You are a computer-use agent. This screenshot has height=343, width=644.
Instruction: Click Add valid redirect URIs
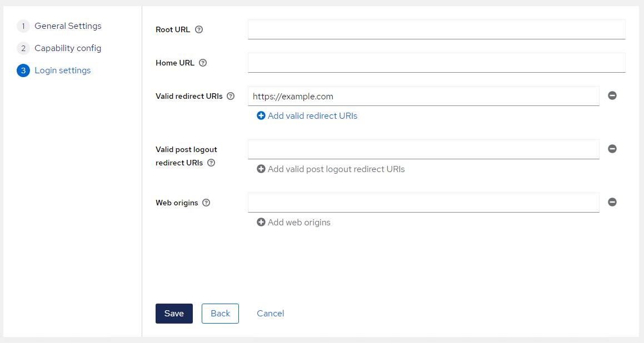coord(307,116)
